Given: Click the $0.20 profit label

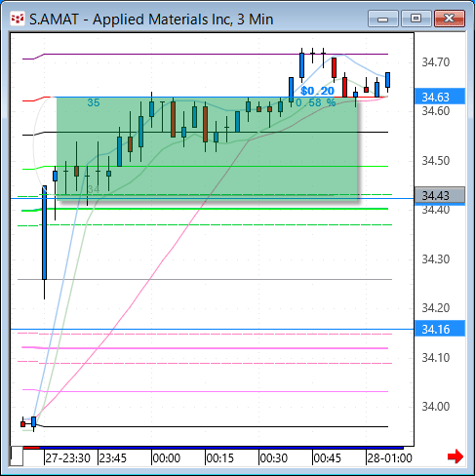Looking at the screenshot, I should [317, 91].
